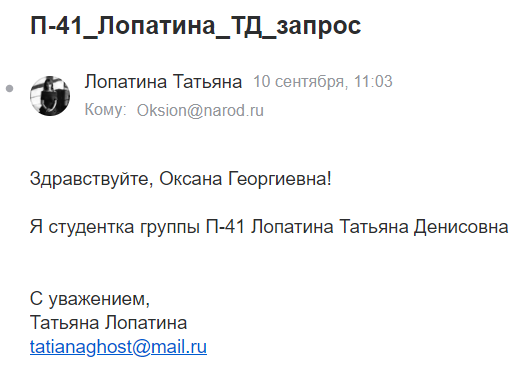Click the closing line С уважением,
This screenshot has width=528, height=380.
[x=90, y=299]
